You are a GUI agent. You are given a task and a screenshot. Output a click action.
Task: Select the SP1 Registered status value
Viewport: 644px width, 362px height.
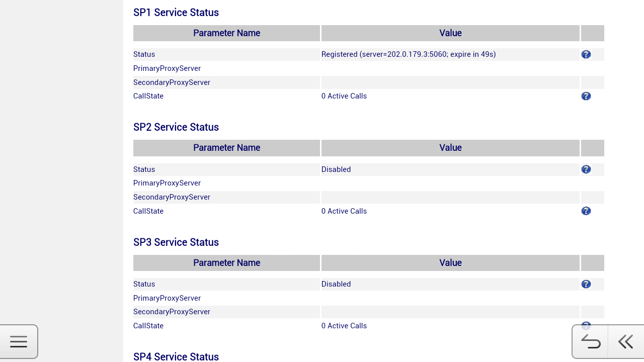409,54
